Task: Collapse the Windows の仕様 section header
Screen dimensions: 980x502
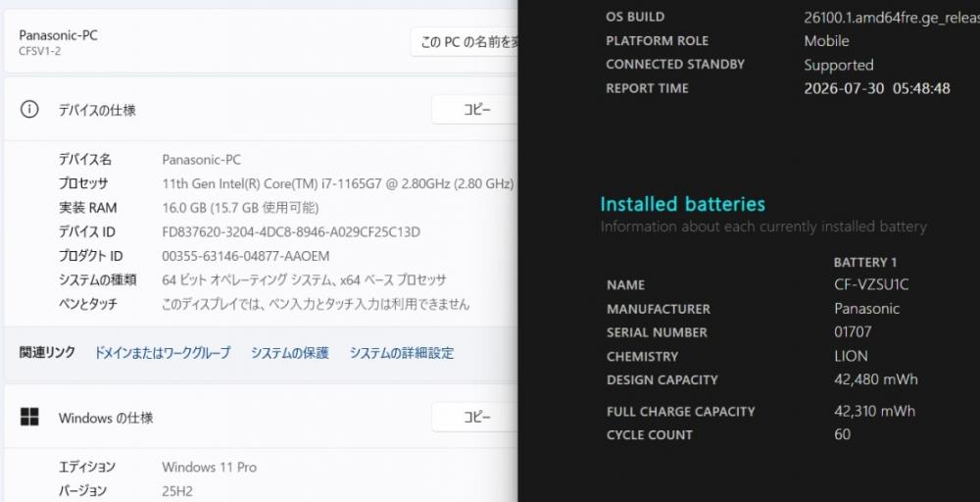Action: pos(262,417)
